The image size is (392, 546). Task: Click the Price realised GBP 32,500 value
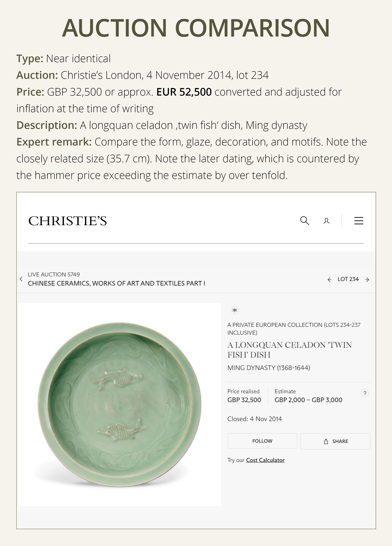tap(244, 400)
